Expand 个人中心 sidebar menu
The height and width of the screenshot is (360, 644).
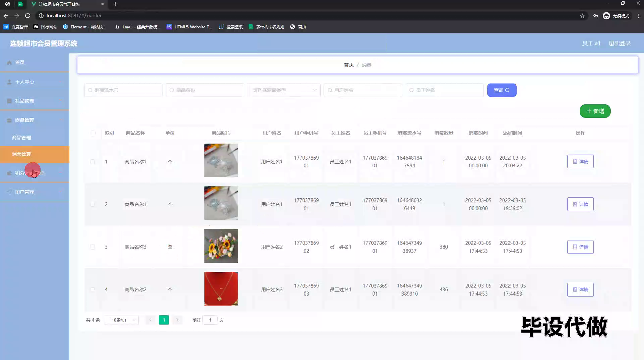[x=35, y=82]
